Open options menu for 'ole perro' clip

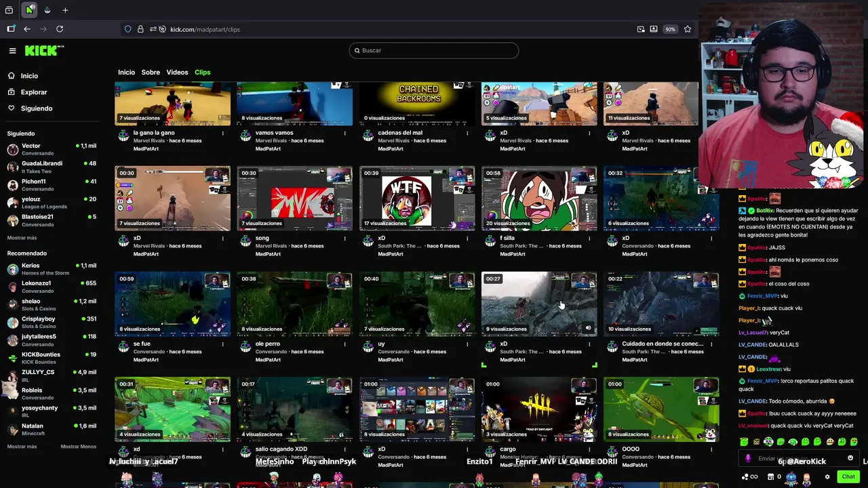[x=344, y=344]
